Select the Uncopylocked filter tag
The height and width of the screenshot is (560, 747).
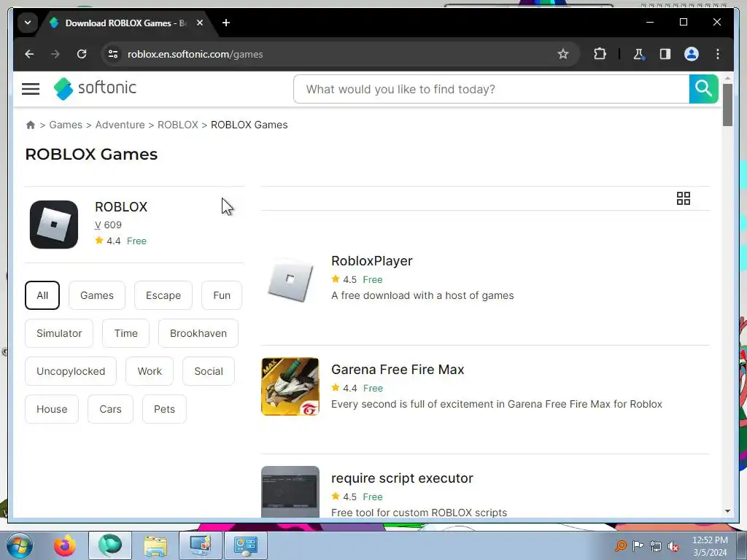[71, 371]
